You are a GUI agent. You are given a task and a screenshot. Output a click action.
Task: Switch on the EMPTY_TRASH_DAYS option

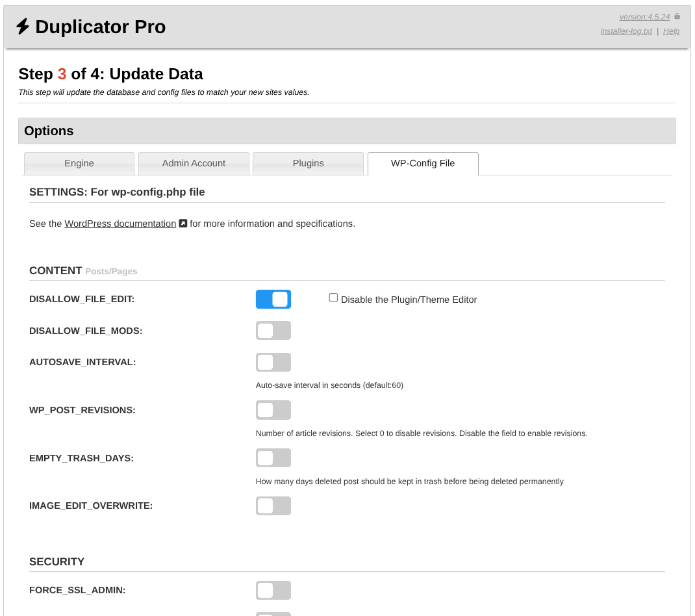pyautogui.click(x=273, y=458)
